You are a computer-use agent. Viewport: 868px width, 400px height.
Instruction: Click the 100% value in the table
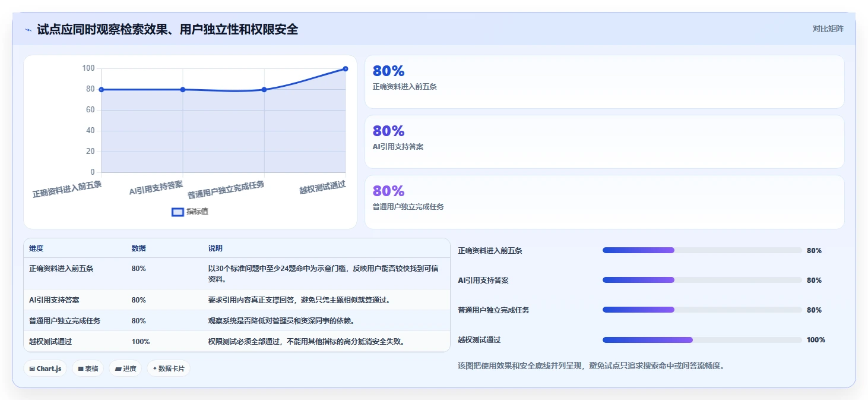pyautogui.click(x=141, y=342)
